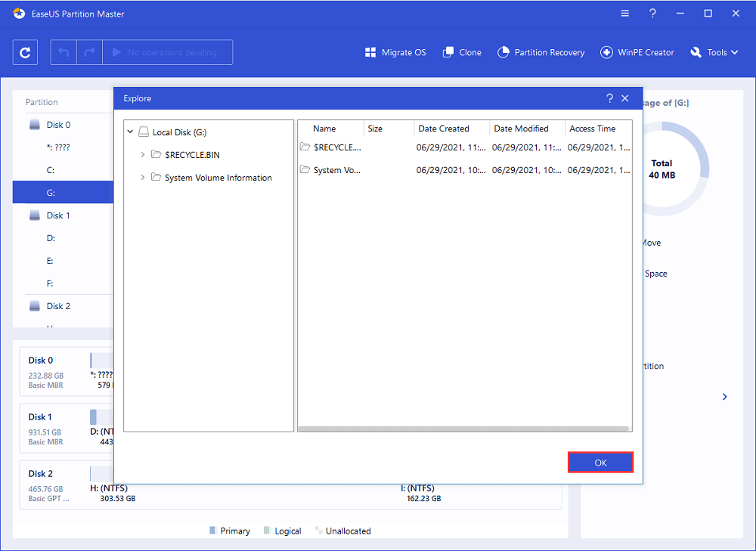The width and height of the screenshot is (756, 551).
Task: Click the Disk 0 drive icon
Action: pyautogui.click(x=35, y=125)
